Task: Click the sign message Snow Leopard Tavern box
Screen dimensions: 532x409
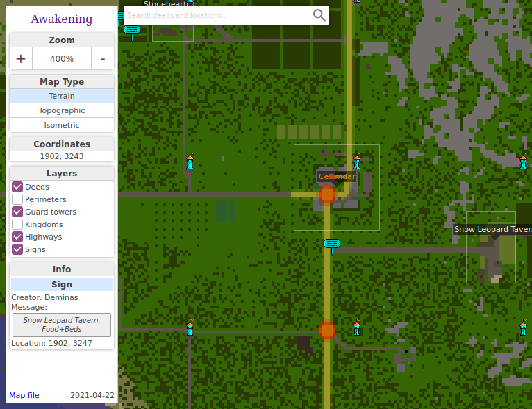Action: pos(62,325)
